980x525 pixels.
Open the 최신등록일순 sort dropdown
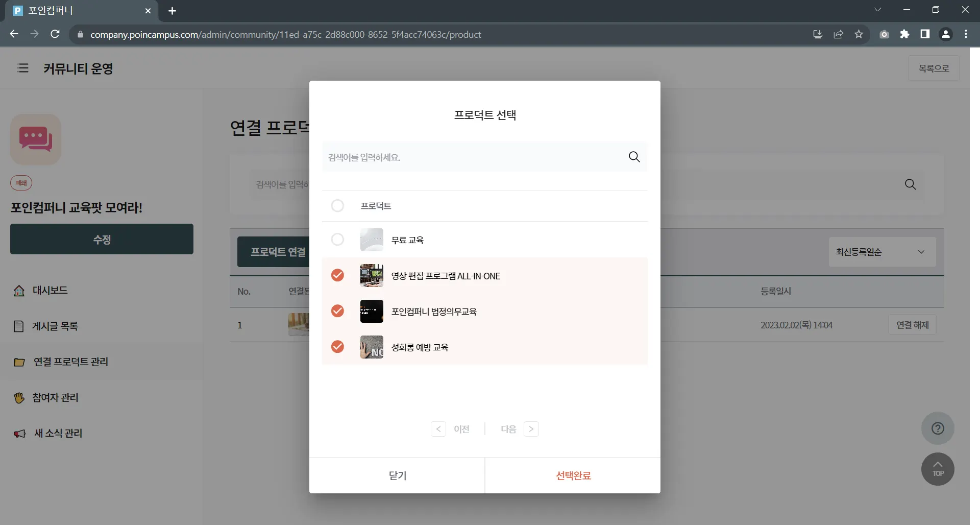(x=882, y=252)
